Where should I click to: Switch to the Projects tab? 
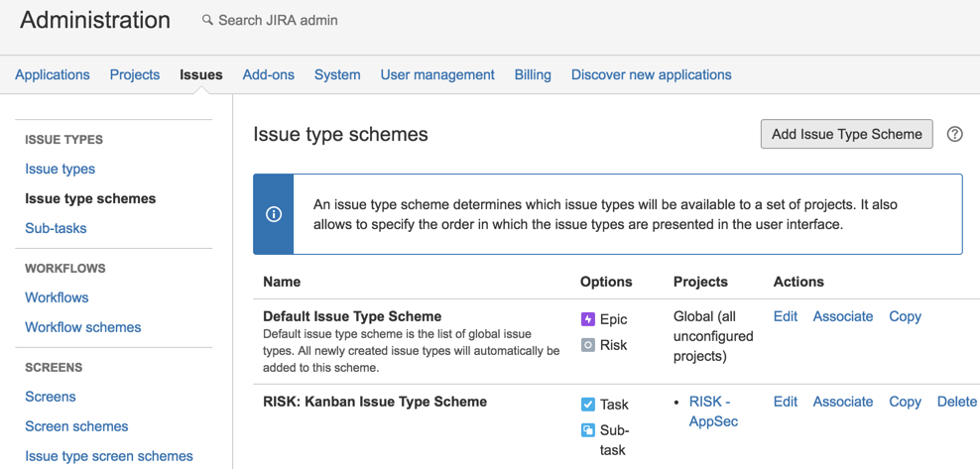tap(135, 74)
